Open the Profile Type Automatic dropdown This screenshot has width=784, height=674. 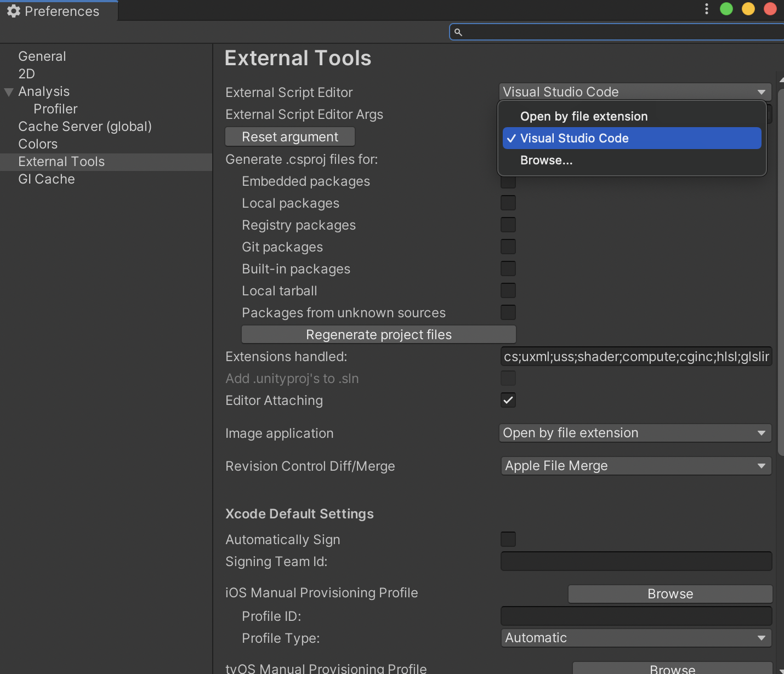(x=637, y=638)
